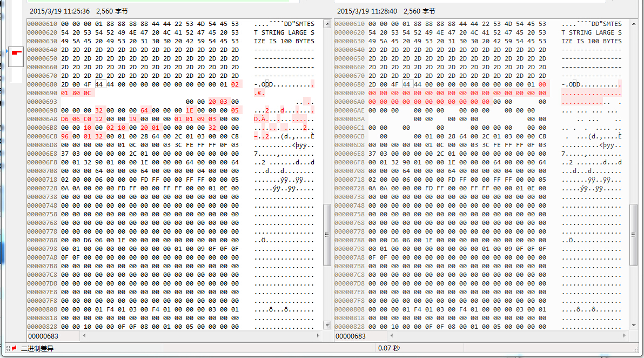Click right file timestamp 2015/3/19 11:28:40
Image resolution: width=644 pixels, height=358 pixels.
pos(367,11)
